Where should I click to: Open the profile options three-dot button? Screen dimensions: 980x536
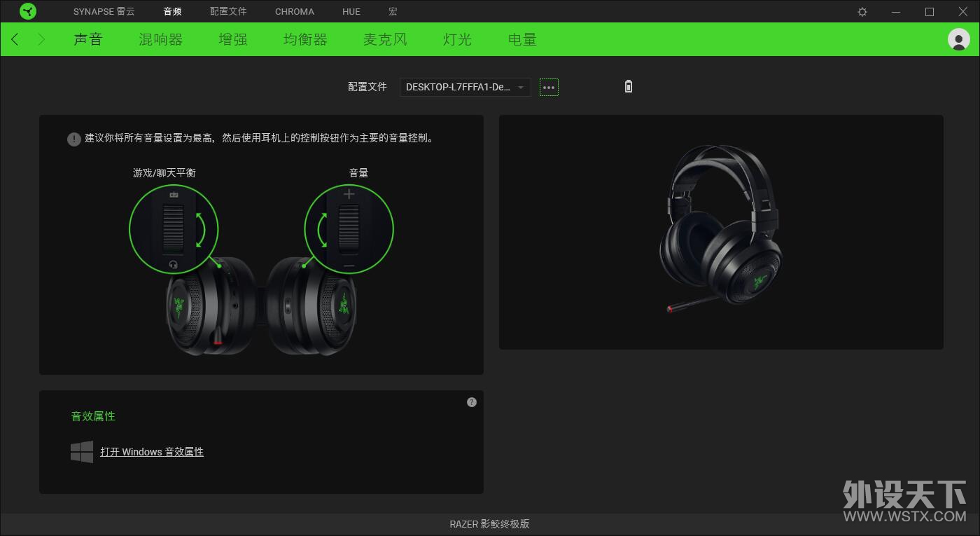tap(549, 88)
